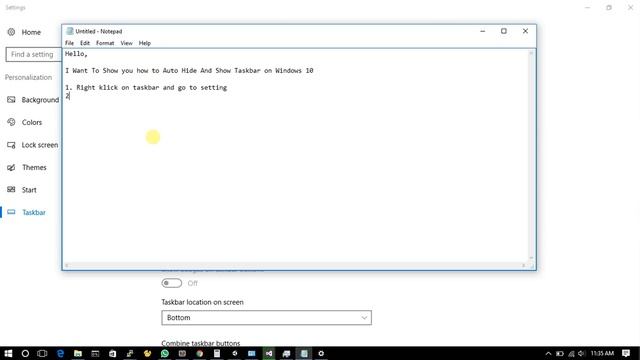Open Notepad Format menu
Viewport: 640px width, 360px height.
point(105,43)
